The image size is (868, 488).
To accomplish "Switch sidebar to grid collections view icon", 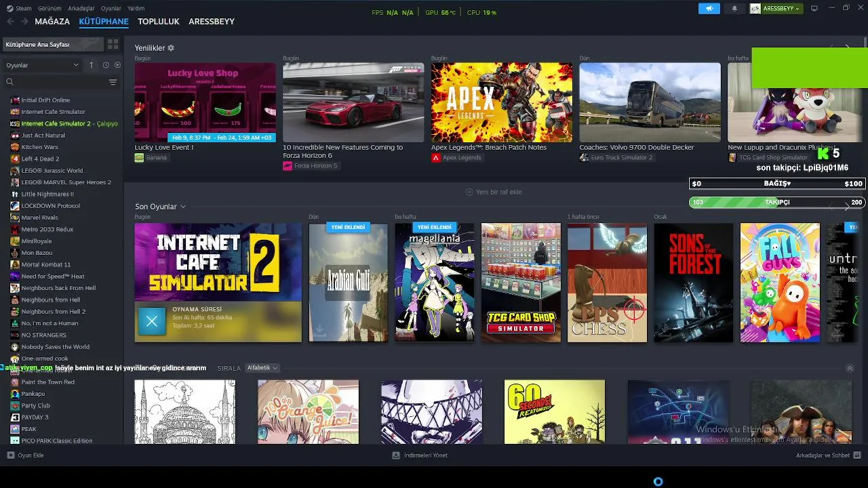I will click(x=113, y=44).
